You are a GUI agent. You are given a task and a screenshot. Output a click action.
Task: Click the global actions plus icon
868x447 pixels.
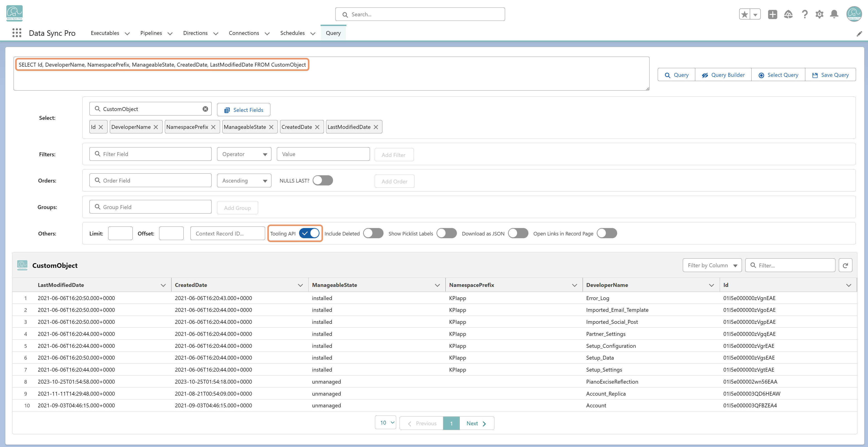point(772,14)
